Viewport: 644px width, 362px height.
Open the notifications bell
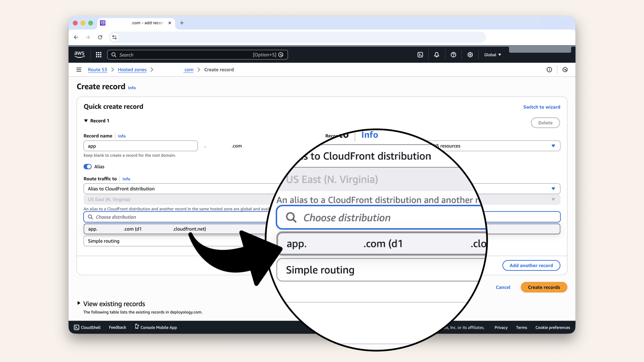point(436,55)
